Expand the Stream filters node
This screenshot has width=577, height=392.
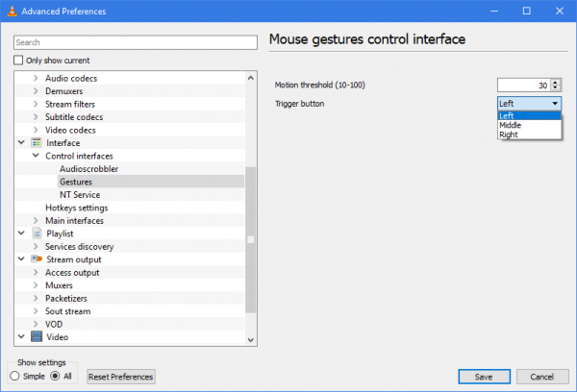pos(36,104)
